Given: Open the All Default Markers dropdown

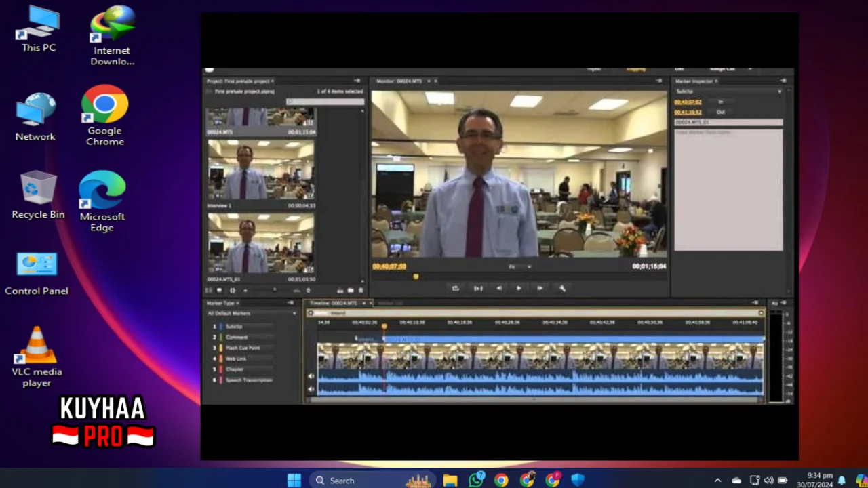Looking at the screenshot, I should [252, 313].
